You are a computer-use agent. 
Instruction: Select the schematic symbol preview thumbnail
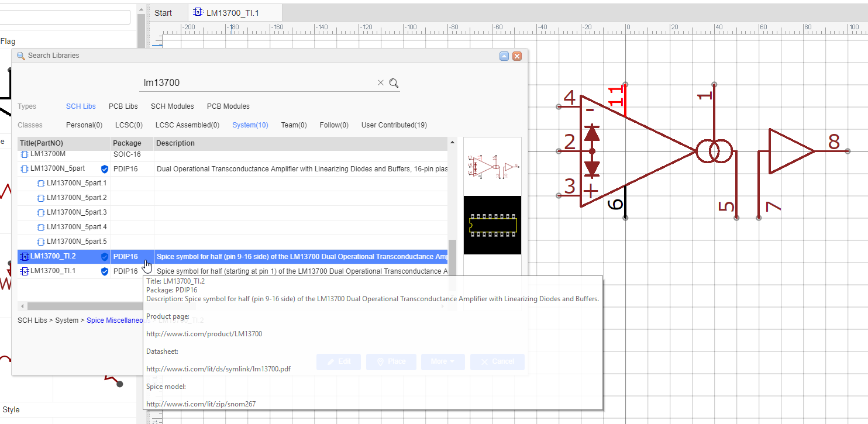(492, 167)
